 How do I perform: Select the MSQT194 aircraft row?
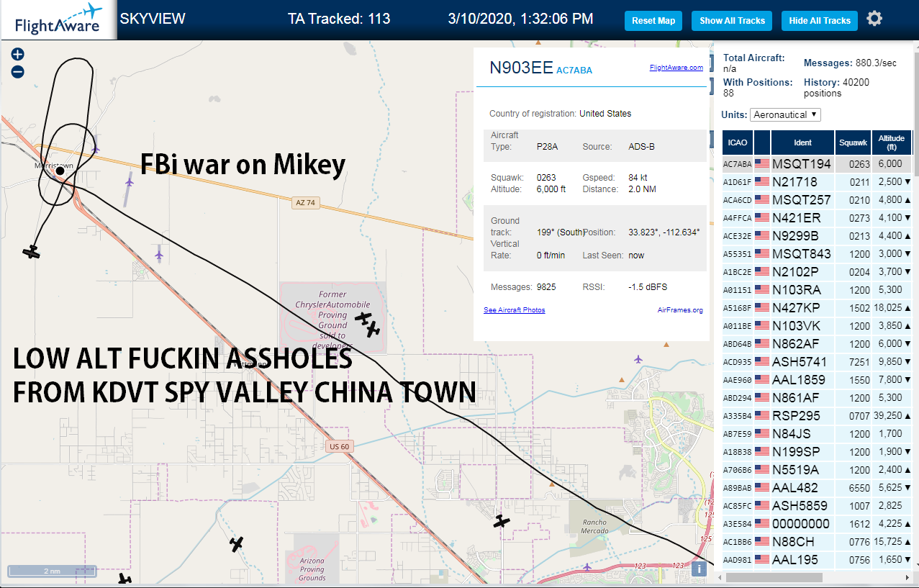tap(817, 163)
